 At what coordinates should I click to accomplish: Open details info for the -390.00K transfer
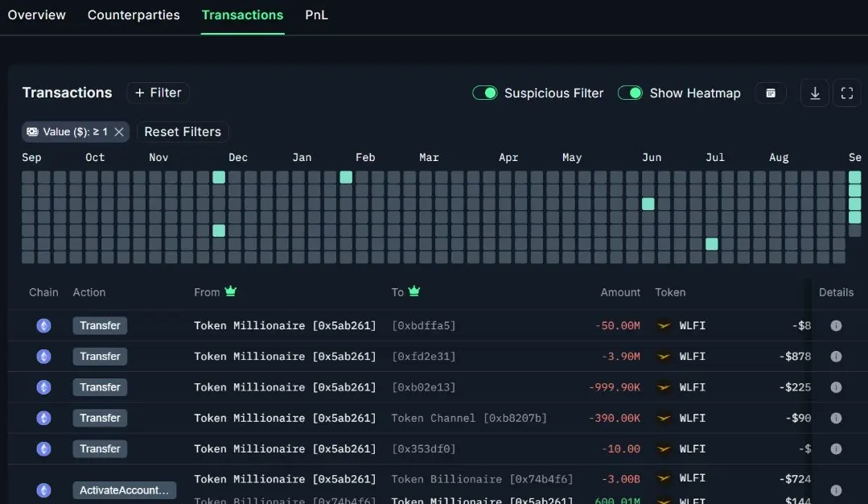(x=836, y=418)
